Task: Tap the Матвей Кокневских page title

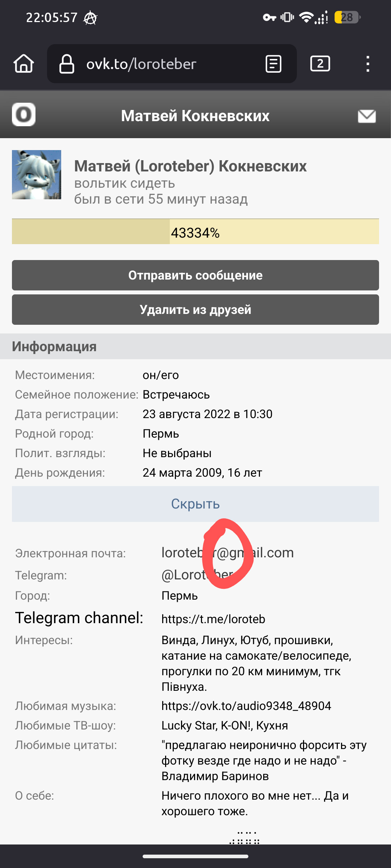Action: point(195,116)
